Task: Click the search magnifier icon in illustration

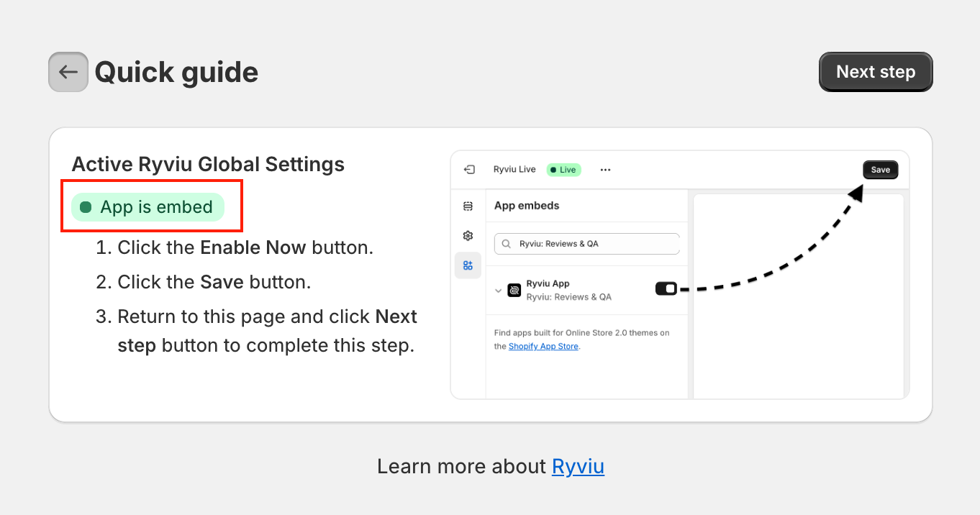Action: point(507,244)
